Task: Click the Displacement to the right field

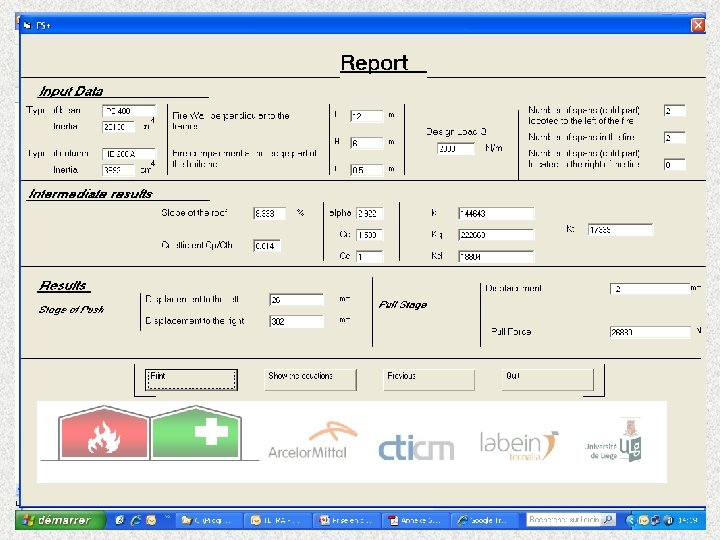Action: pyautogui.click(x=297, y=321)
